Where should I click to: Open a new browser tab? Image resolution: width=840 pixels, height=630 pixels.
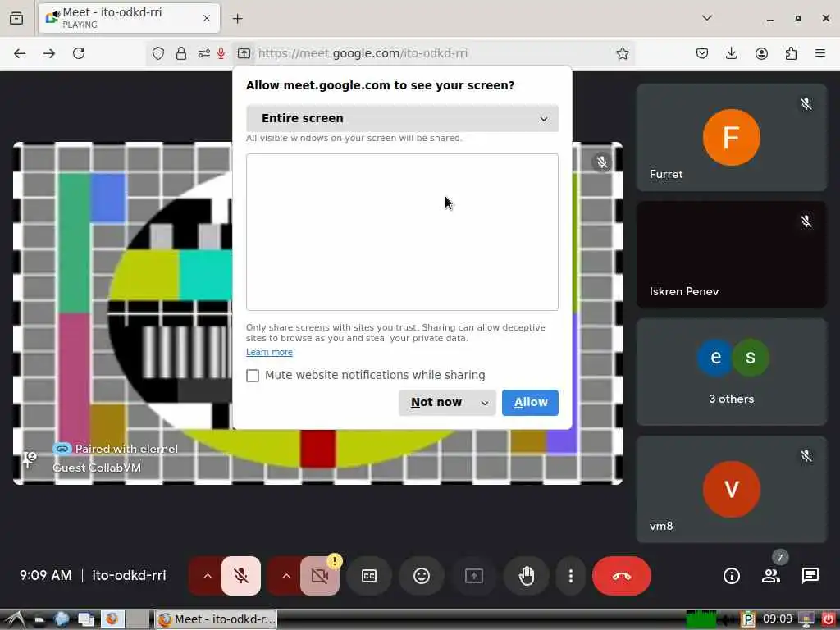pyautogui.click(x=237, y=19)
